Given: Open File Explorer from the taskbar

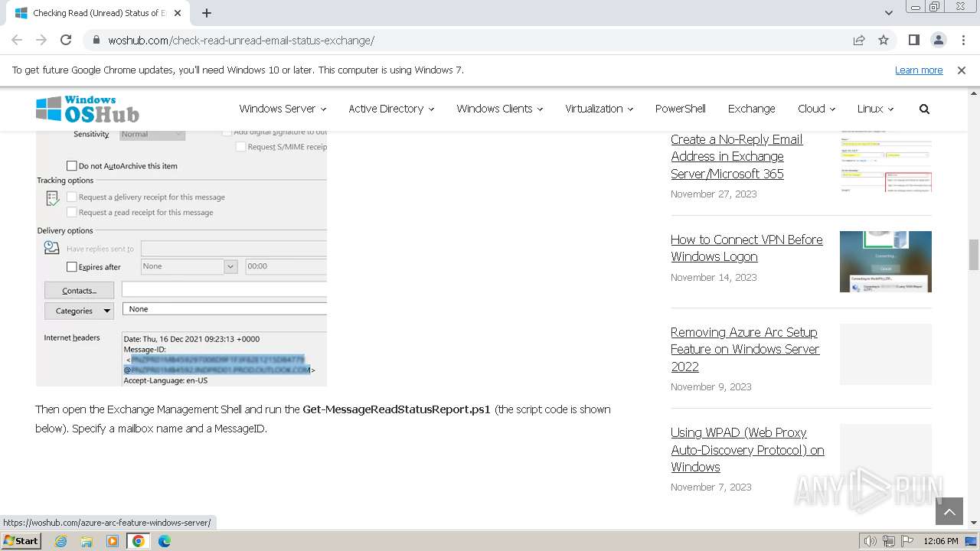Looking at the screenshot, I should pos(87,541).
